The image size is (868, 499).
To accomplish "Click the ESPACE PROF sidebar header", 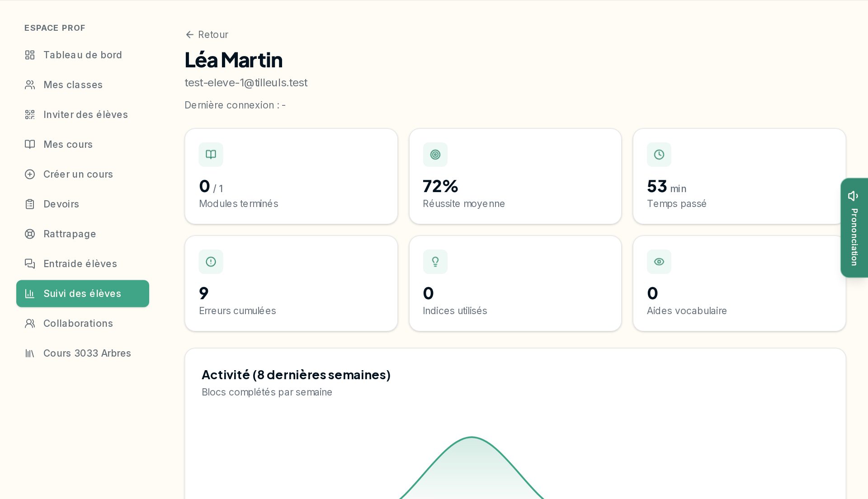I will coord(55,28).
